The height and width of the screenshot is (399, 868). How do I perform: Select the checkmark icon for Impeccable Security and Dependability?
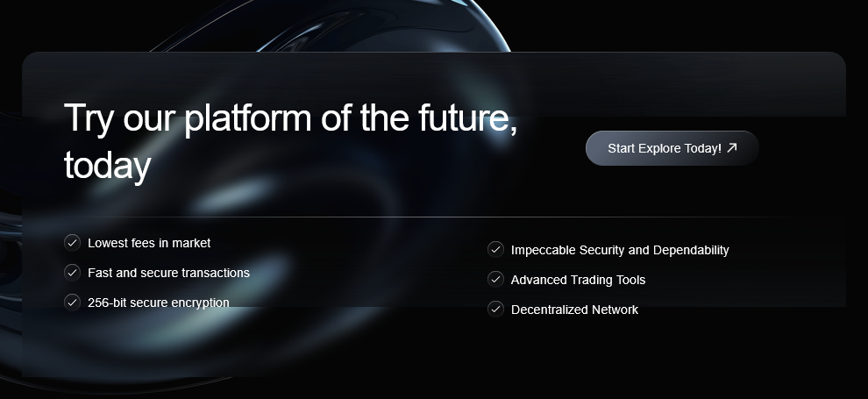[x=495, y=250]
